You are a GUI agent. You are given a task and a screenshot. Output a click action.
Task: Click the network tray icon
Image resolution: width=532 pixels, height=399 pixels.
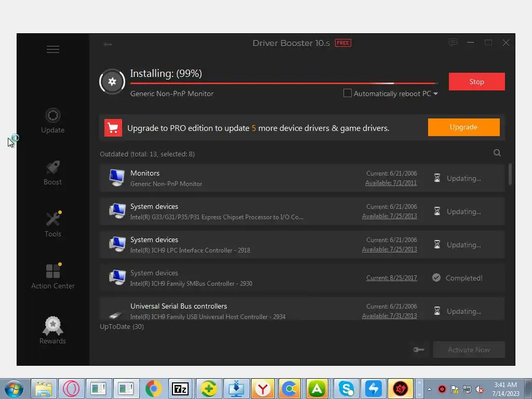467,390
